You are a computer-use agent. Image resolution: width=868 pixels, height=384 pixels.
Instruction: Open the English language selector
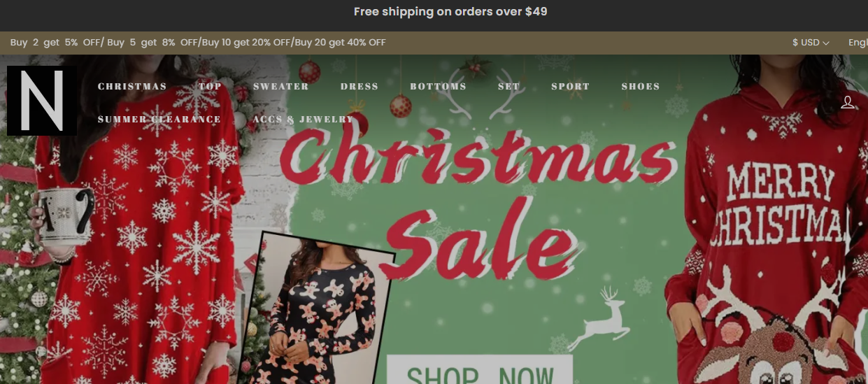coord(858,43)
